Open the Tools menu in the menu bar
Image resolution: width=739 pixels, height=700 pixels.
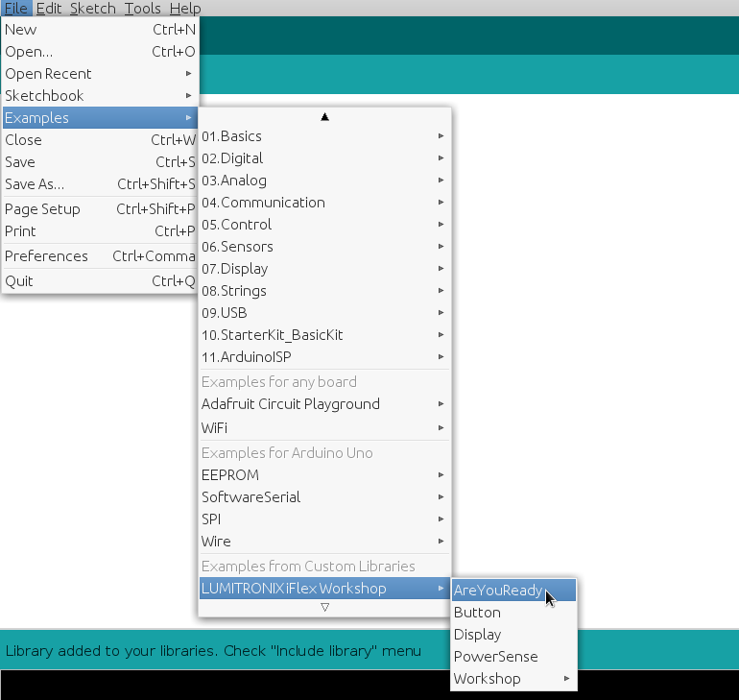[x=142, y=9]
